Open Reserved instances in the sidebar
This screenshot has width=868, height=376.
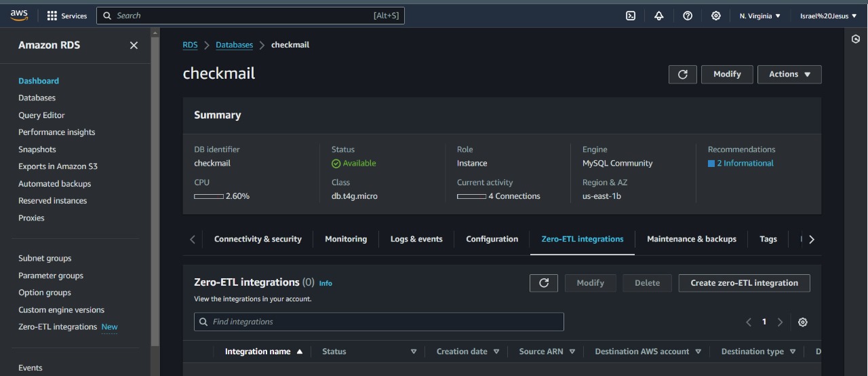tap(52, 201)
